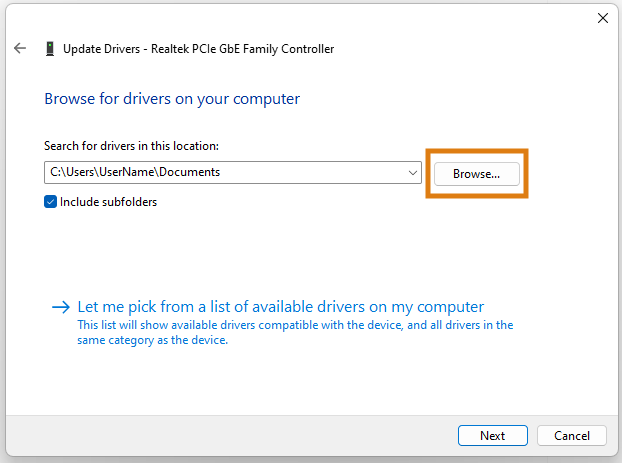The image size is (622, 463).
Task: Open Let me pick from a list link
Action: point(280,307)
